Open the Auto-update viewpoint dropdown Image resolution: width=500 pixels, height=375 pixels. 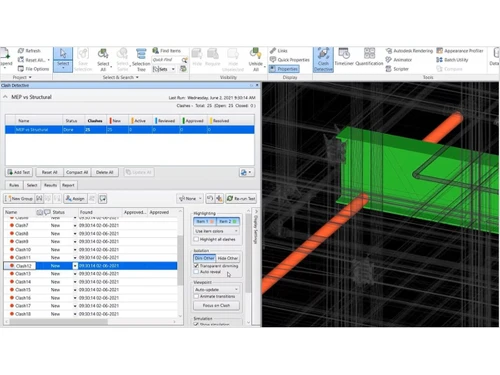point(216,289)
